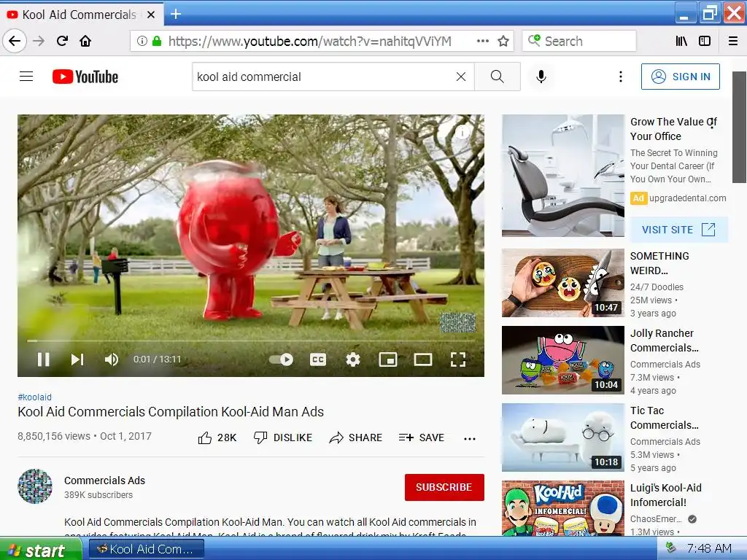Image resolution: width=747 pixels, height=560 pixels.
Task: Open YouTube settings three-dot menu
Action: (620, 77)
